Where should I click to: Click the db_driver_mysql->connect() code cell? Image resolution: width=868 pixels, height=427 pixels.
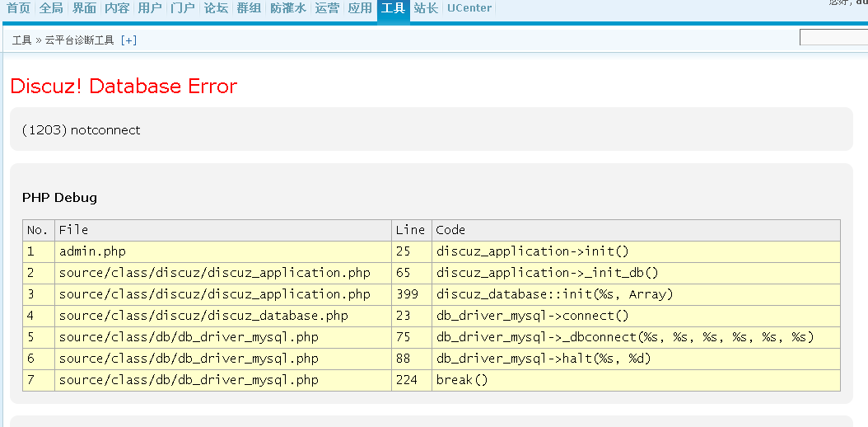tap(636, 316)
